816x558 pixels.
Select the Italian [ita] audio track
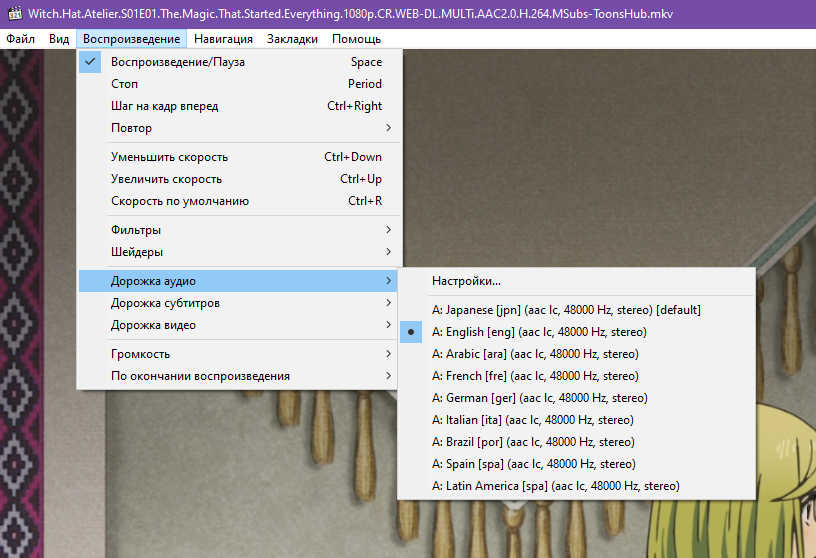pyautogui.click(x=577, y=419)
